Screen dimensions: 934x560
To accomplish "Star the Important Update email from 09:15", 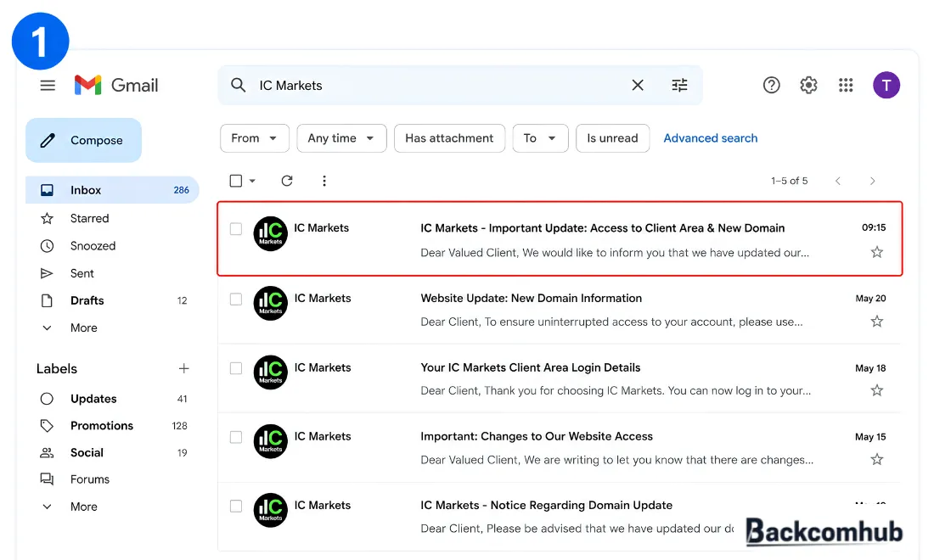I will tap(877, 252).
